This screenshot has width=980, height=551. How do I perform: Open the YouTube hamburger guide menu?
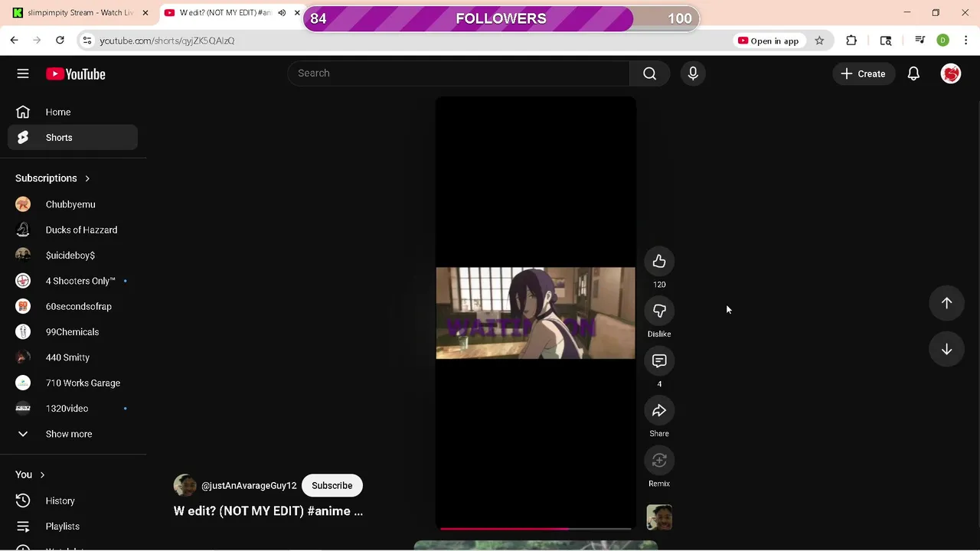(23, 73)
